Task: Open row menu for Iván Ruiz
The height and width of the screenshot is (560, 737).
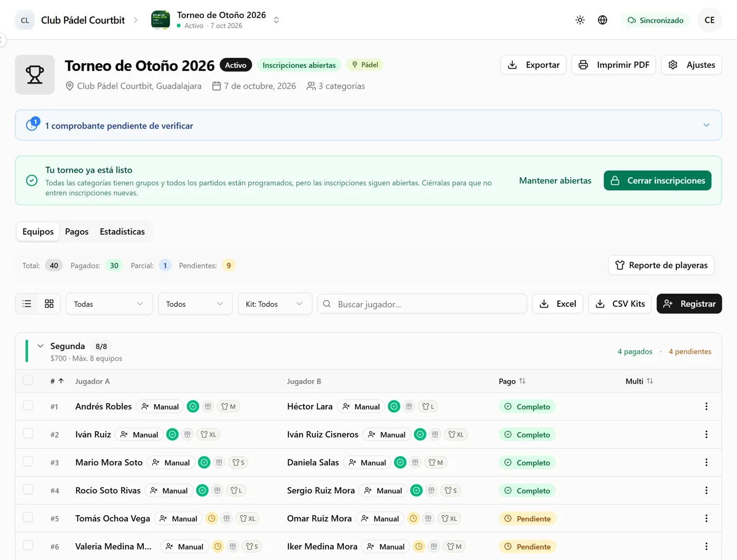Action: tap(706, 434)
